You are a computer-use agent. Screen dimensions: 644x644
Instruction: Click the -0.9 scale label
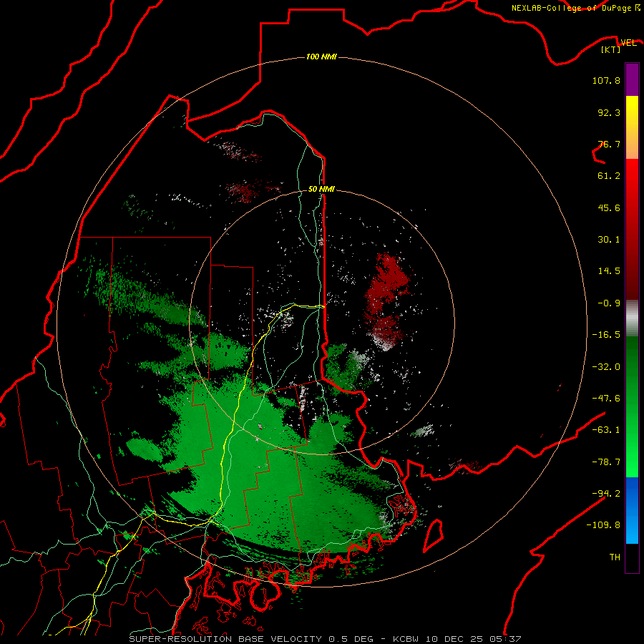609,303
